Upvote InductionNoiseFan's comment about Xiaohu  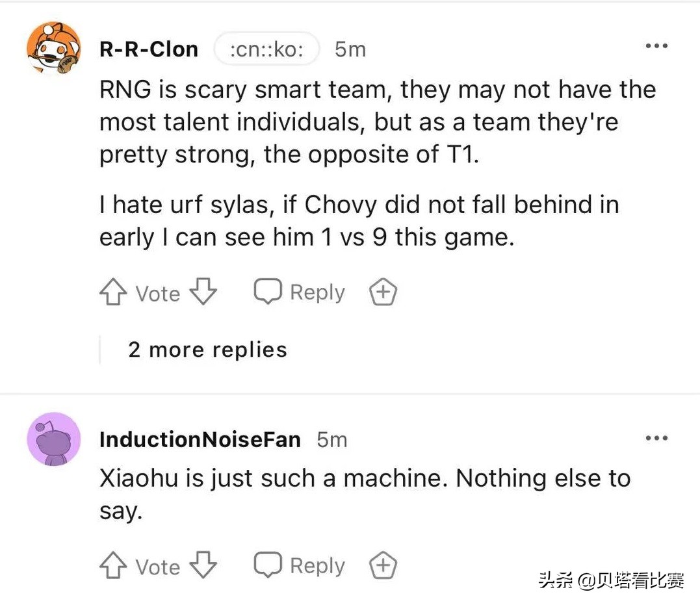pyautogui.click(x=112, y=565)
